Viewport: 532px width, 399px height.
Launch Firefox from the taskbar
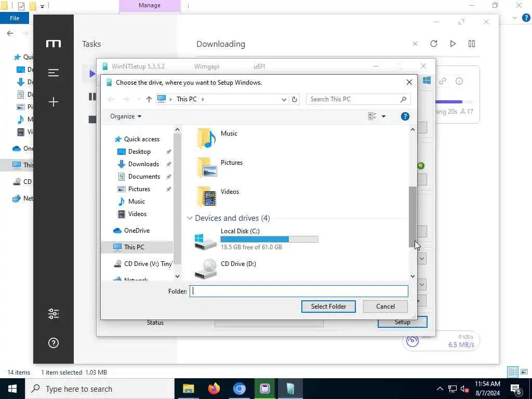point(214,389)
